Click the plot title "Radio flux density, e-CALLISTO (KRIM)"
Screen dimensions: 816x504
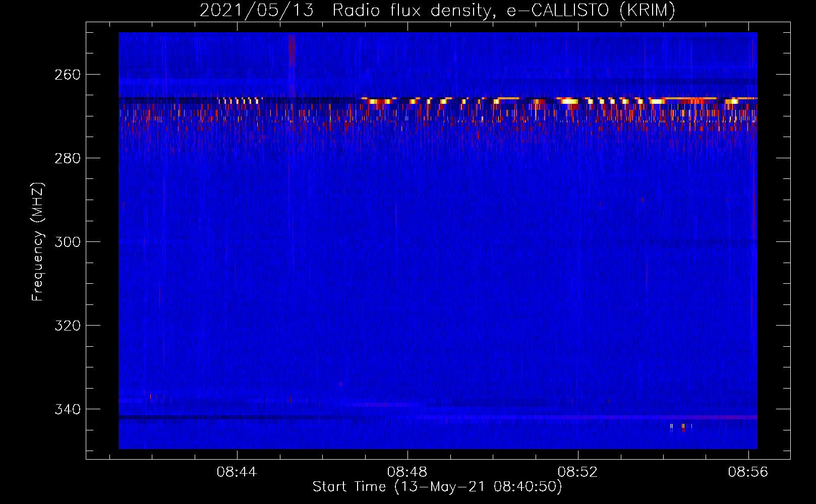(x=503, y=10)
